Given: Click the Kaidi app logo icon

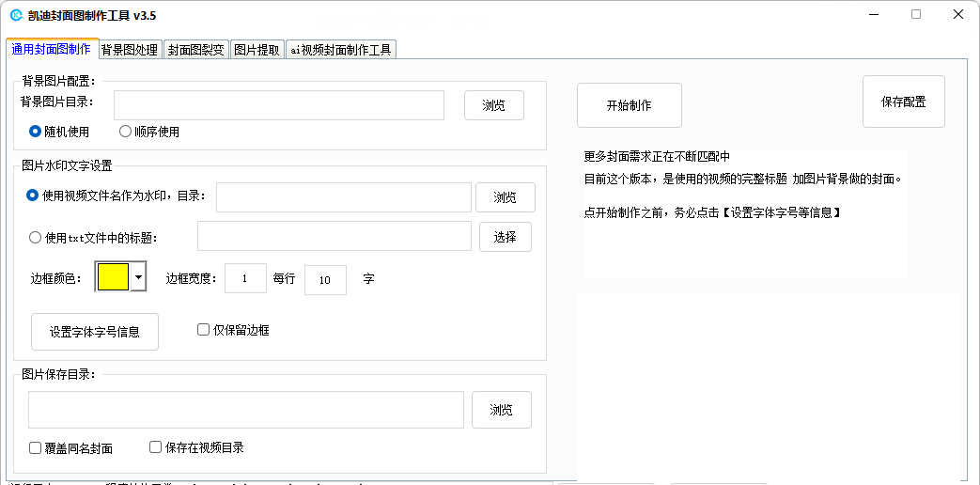Looking at the screenshot, I should (17, 15).
